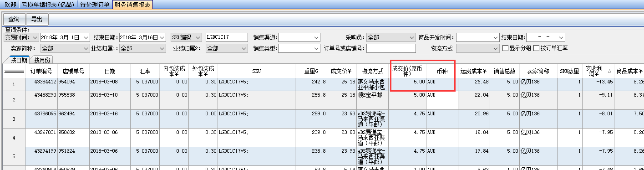Click the 导出 button
Viewport: 644px width, 170px height.
37,19
